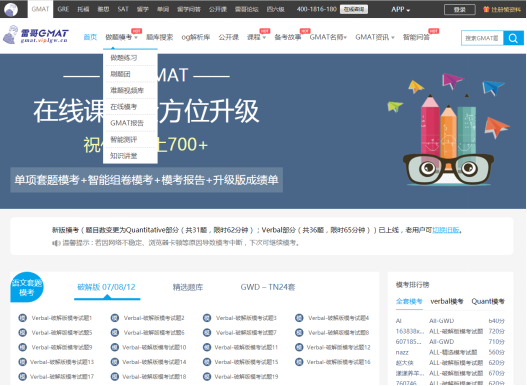Click icon beside Verbal-破解版模考试题5
The image size is (527, 386).
coord(23,333)
